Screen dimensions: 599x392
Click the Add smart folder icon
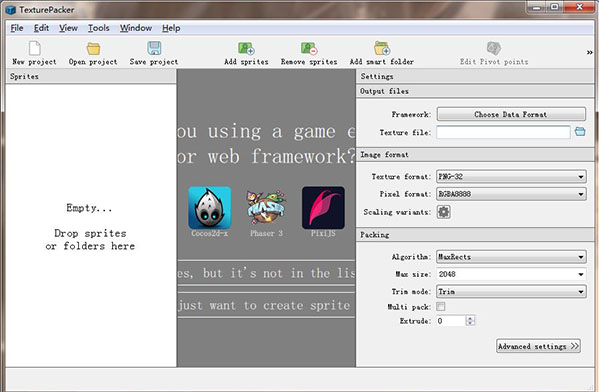coord(382,48)
